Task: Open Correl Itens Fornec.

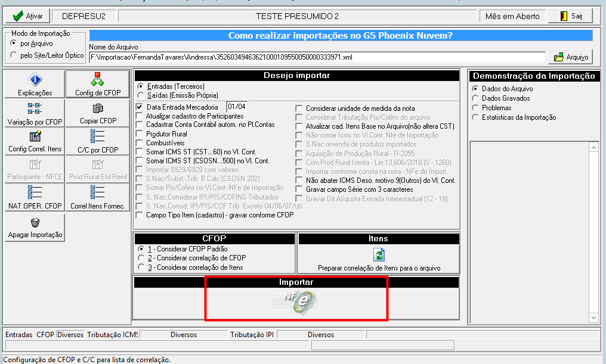Action: click(x=97, y=198)
